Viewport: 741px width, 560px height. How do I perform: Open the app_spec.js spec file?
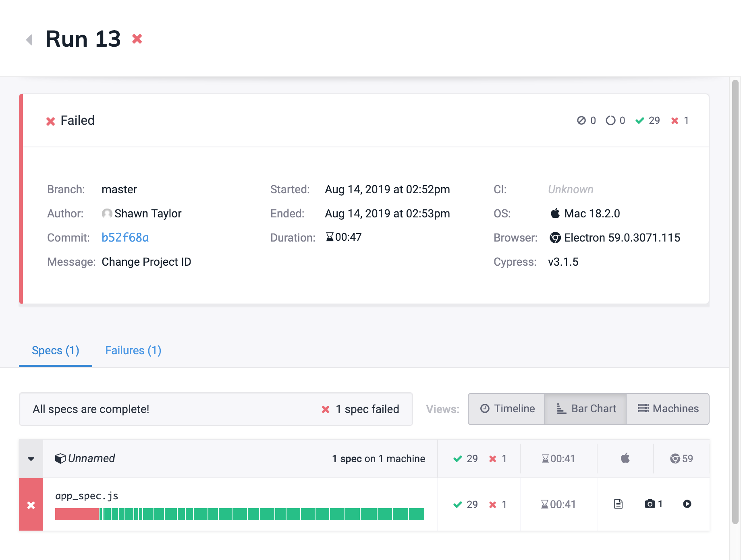[x=87, y=496]
